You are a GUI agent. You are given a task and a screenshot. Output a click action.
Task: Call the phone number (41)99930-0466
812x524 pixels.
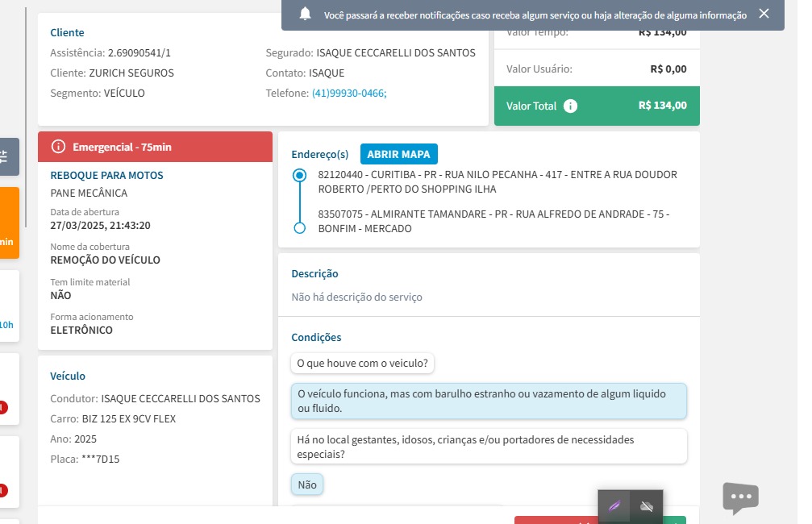point(349,94)
